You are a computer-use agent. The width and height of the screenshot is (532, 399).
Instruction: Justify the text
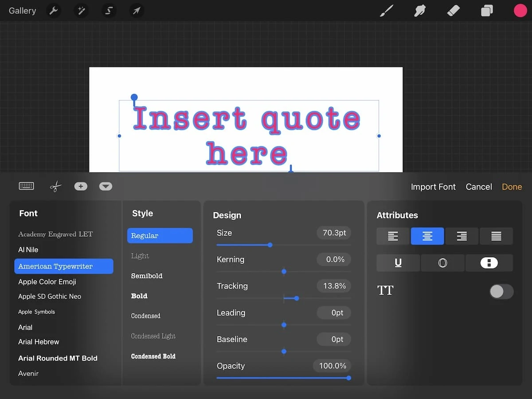click(496, 236)
